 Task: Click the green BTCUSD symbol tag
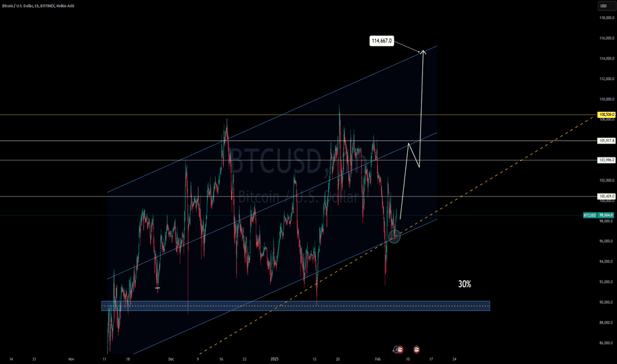point(590,215)
